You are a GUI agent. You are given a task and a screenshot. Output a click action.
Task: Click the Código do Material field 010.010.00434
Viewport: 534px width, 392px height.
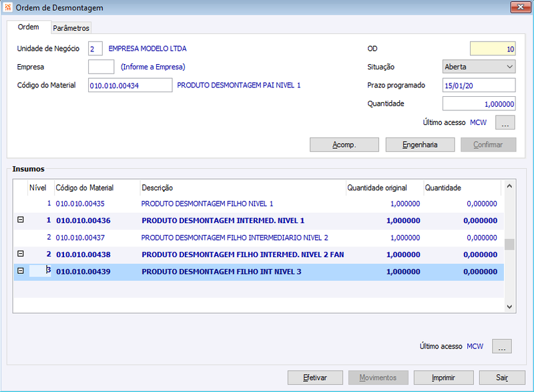tap(130, 85)
